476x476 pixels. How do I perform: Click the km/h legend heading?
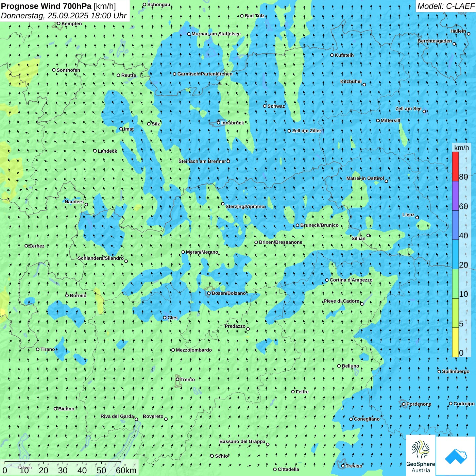pos(461,148)
